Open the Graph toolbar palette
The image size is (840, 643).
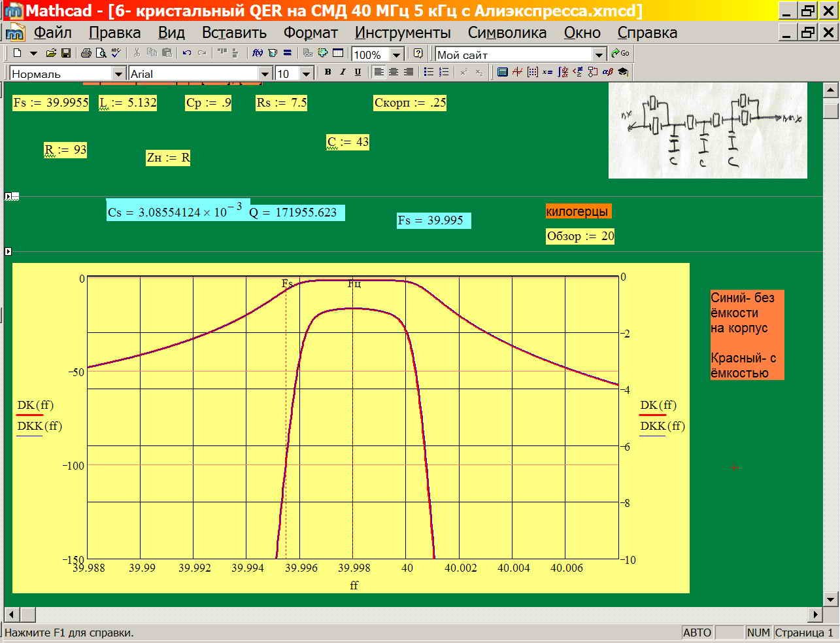(517, 73)
